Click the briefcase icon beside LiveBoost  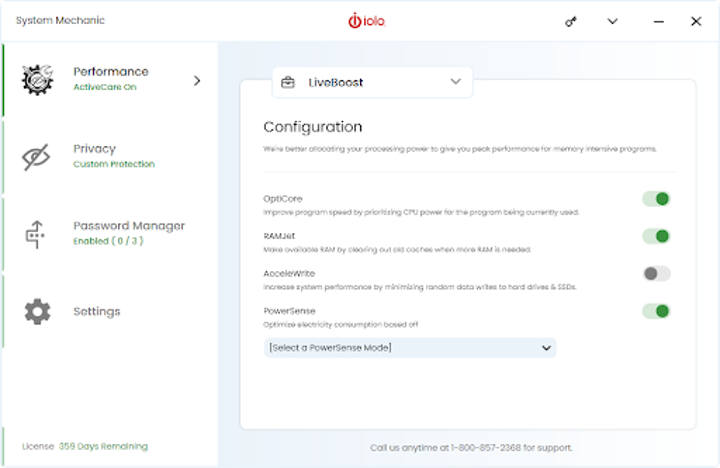pyautogui.click(x=288, y=82)
